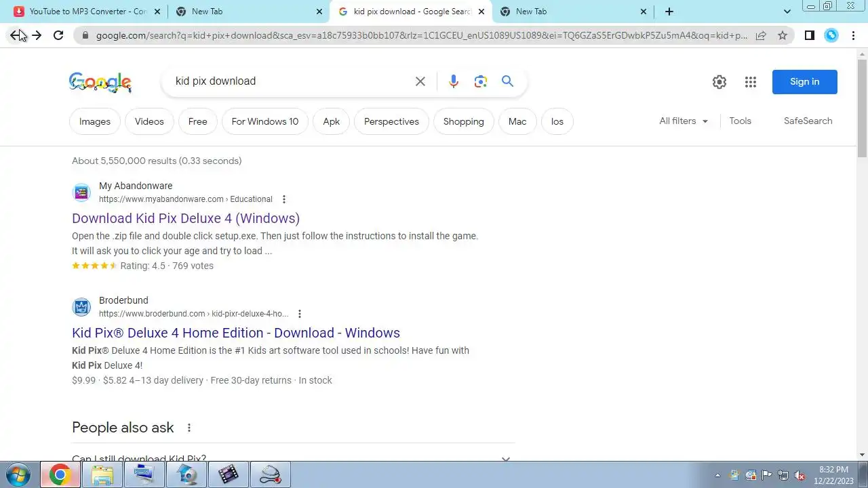Filter results by Videos

(x=149, y=121)
